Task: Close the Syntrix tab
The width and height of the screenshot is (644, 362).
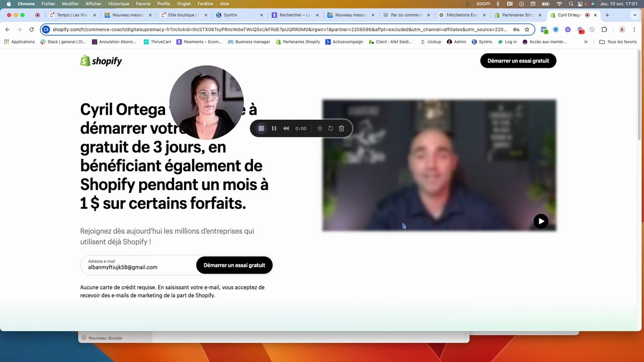Action: (x=261, y=15)
